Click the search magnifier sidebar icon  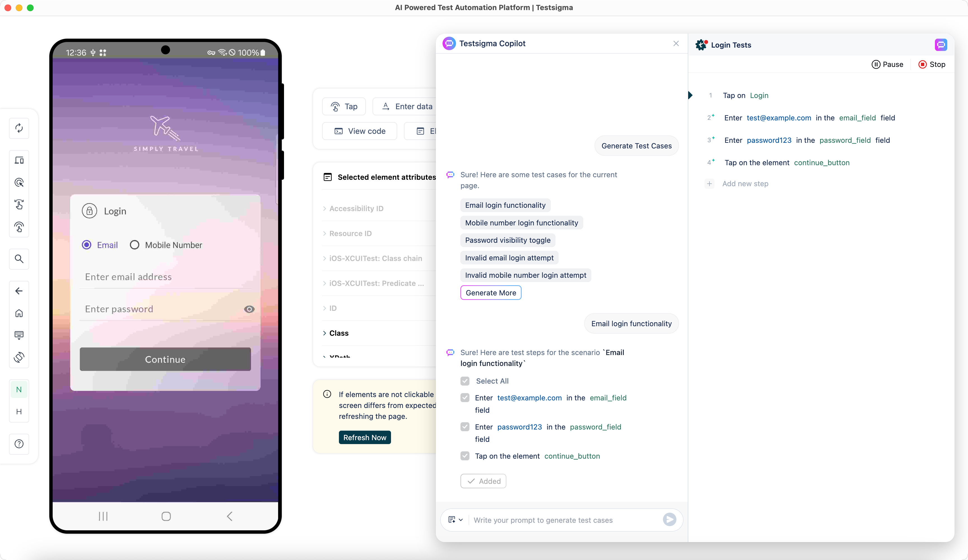19,259
